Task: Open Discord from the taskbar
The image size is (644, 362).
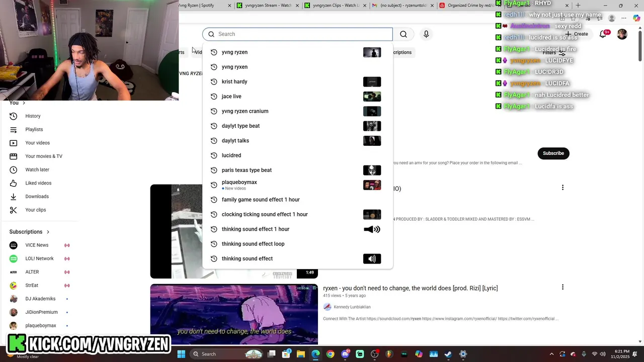Action: point(345,354)
